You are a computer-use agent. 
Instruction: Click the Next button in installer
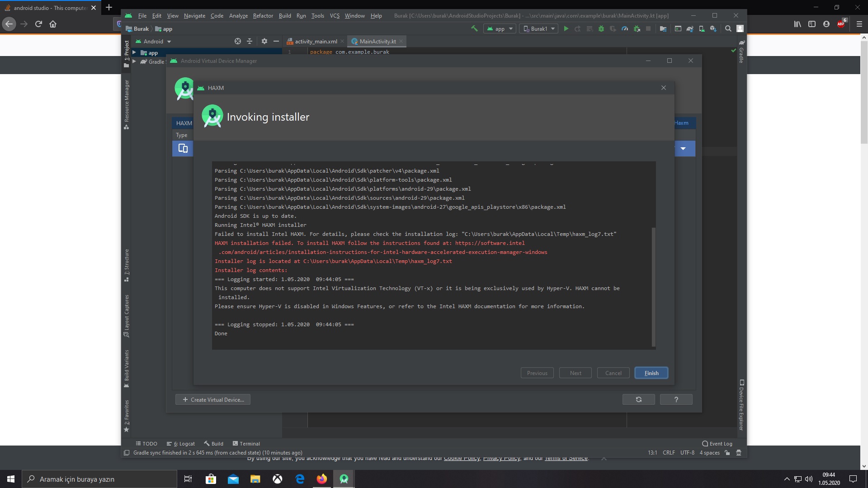pyautogui.click(x=576, y=373)
